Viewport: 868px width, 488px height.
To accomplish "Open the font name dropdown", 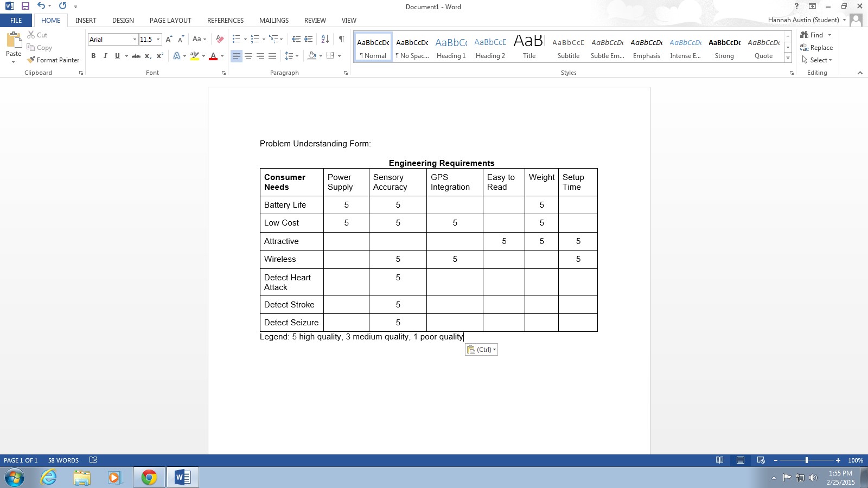I will [135, 39].
